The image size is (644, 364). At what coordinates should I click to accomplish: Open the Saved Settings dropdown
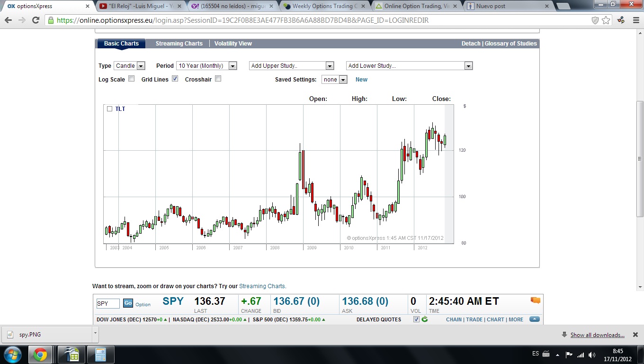click(x=334, y=80)
